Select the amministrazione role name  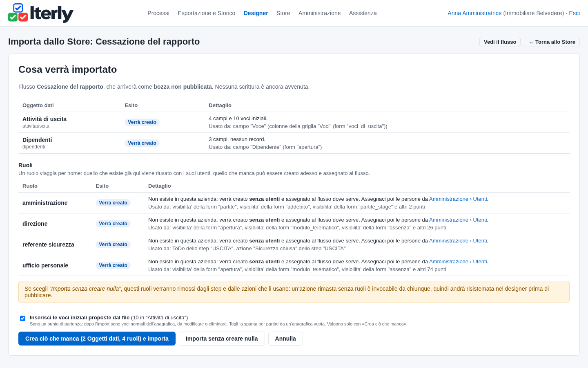tap(45, 203)
